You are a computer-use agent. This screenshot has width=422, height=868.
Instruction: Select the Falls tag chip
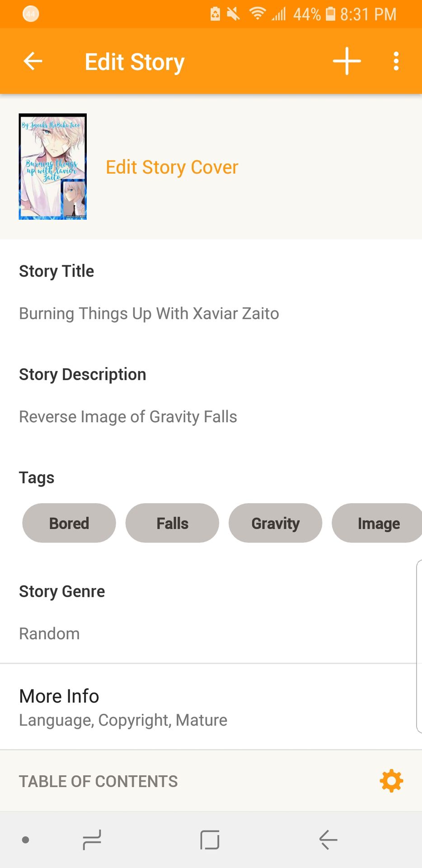(x=172, y=523)
